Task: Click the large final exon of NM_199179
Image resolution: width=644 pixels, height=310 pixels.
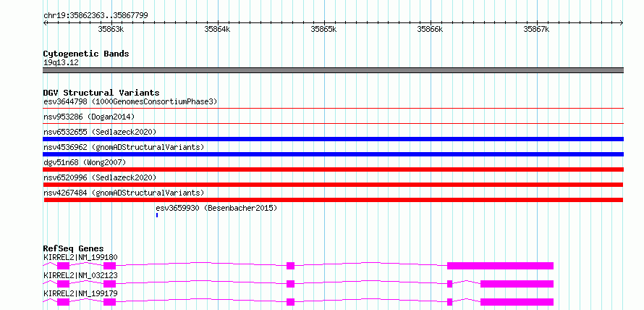Action: point(517,302)
